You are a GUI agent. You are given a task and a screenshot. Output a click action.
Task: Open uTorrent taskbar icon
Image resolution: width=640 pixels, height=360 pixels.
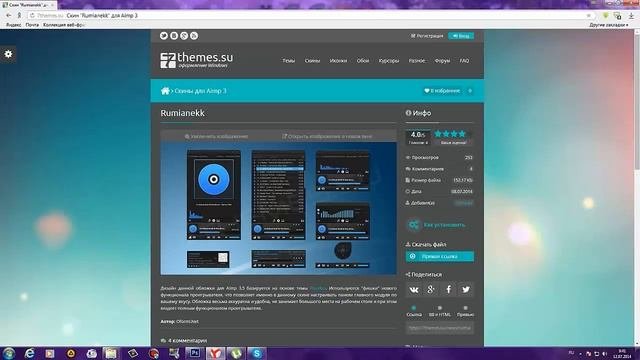pos(236,353)
